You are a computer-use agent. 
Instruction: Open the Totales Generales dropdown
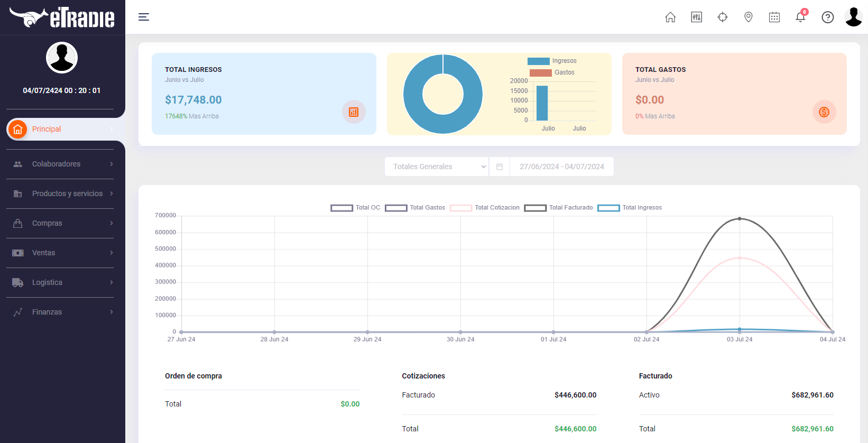click(x=437, y=167)
